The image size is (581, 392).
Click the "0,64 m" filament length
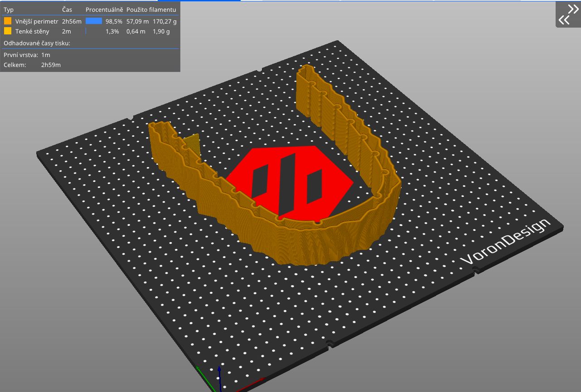[136, 32]
